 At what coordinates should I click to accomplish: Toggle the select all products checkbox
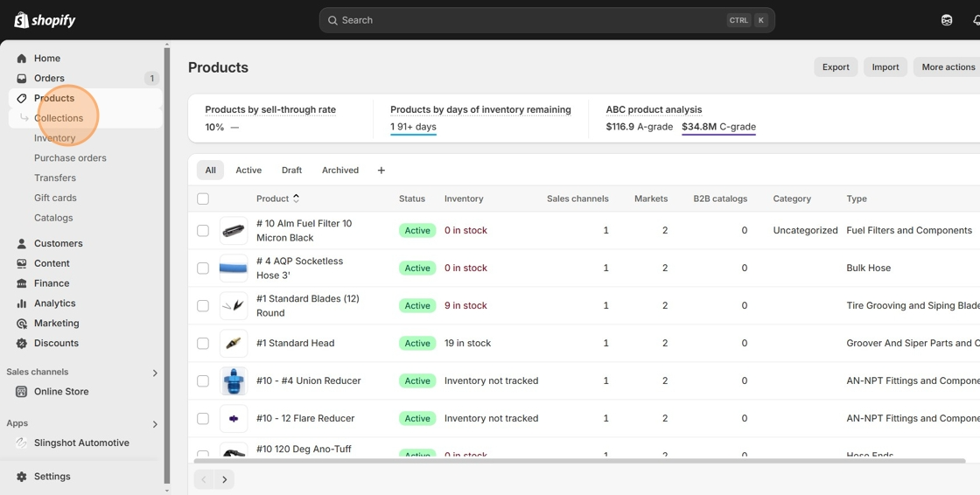tap(203, 199)
